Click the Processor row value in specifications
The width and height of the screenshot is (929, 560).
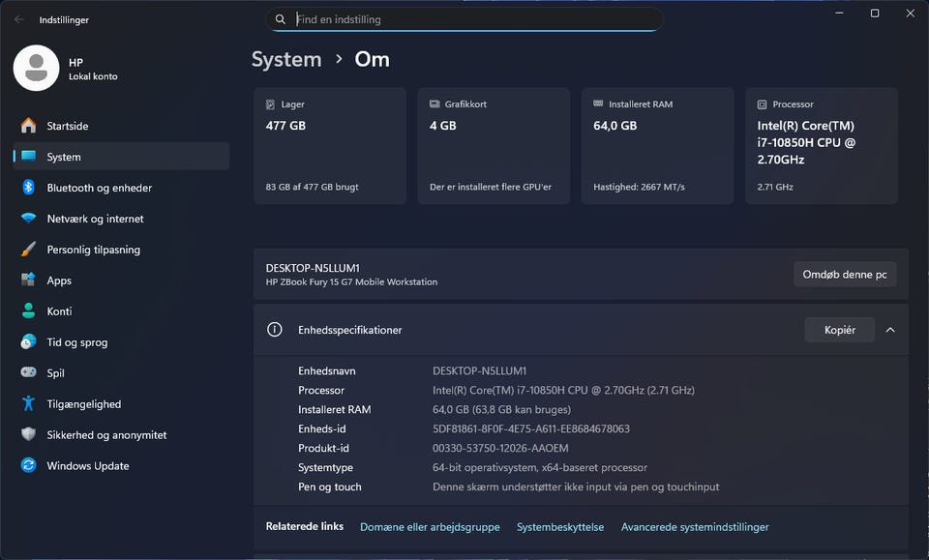tap(563, 390)
